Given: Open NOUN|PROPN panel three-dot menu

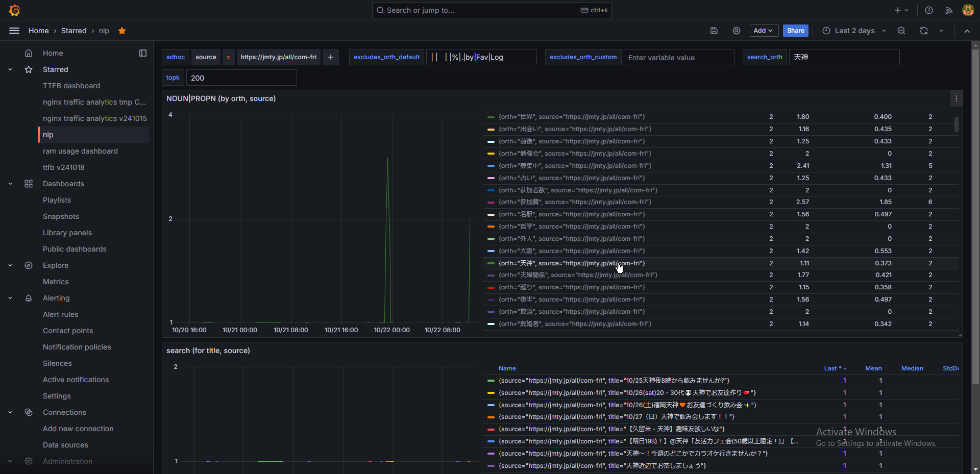Looking at the screenshot, I should [x=956, y=98].
